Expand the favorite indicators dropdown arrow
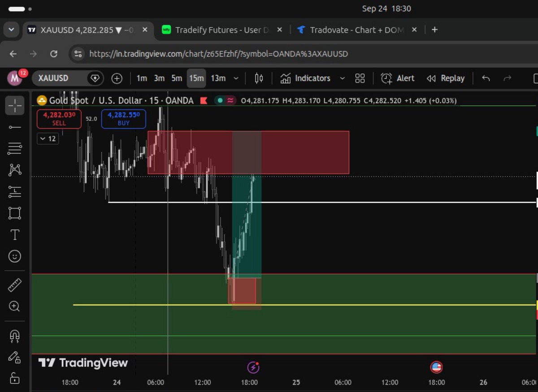 coord(343,78)
